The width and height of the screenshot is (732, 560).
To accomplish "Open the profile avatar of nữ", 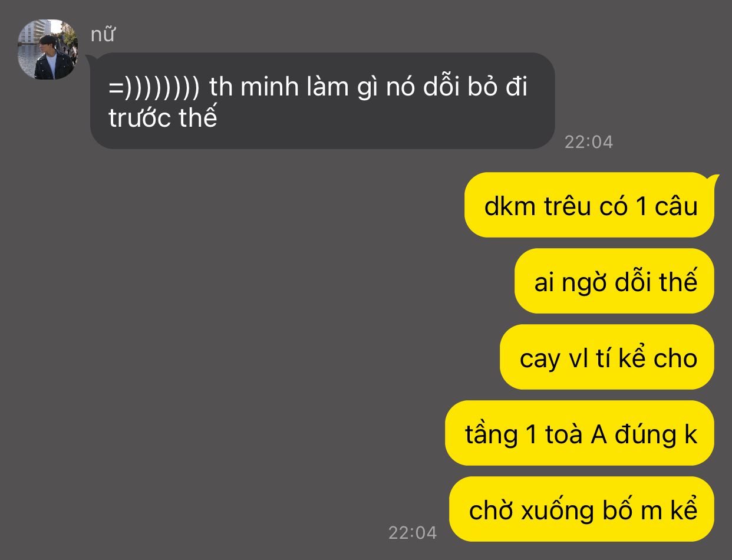I will (48, 49).
